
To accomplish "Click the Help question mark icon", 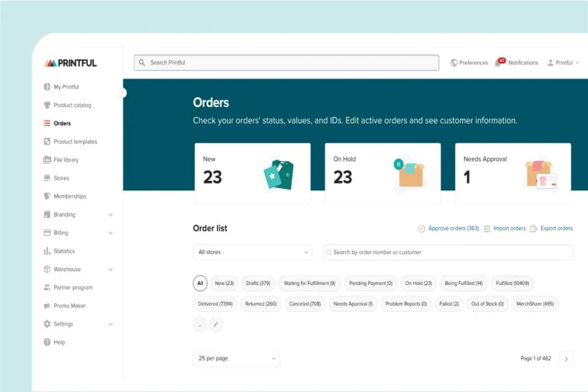I will (47, 342).
